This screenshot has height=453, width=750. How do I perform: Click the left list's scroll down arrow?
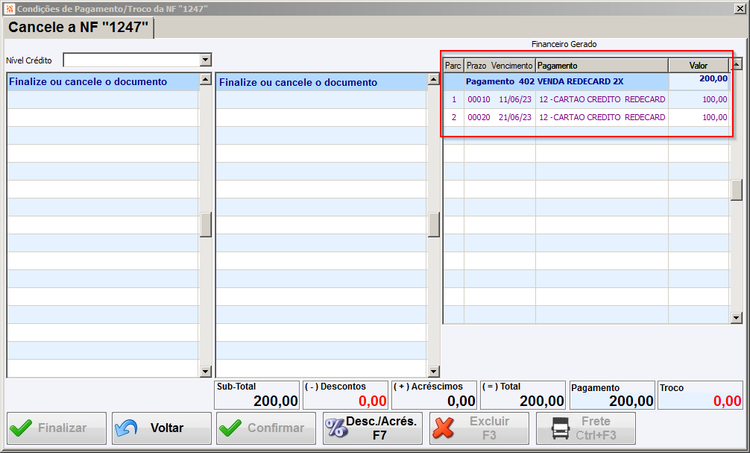[x=206, y=371]
